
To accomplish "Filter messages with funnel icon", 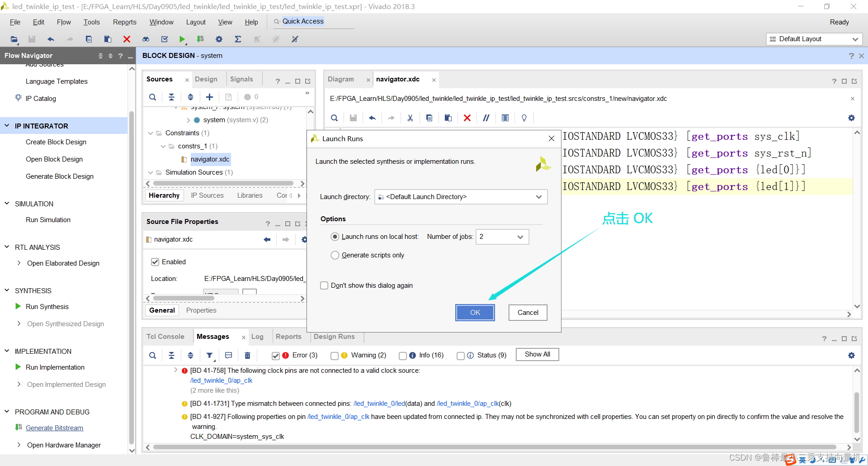I will pos(209,356).
